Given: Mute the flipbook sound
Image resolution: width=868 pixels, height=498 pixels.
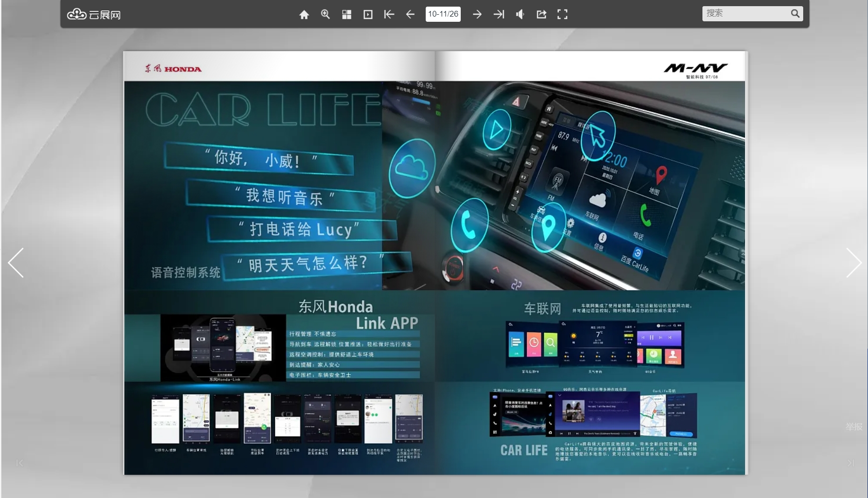Looking at the screenshot, I should (x=520, y=14).
